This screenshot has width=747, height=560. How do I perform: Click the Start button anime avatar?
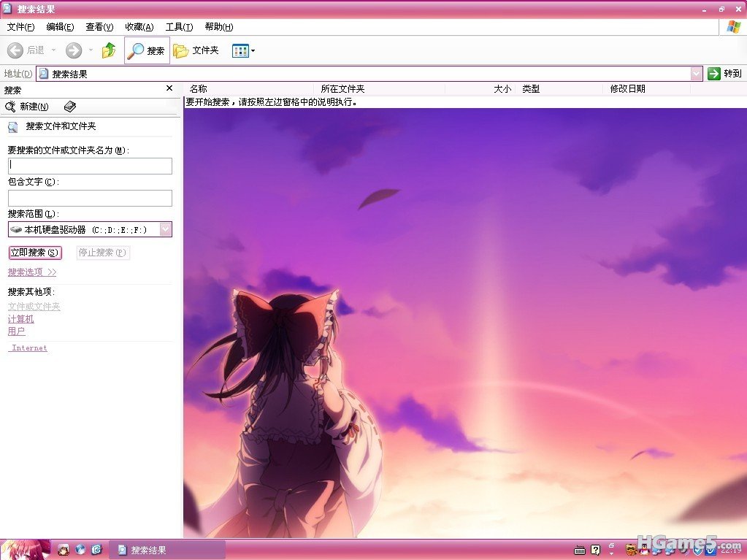click(x=25, y=550)
